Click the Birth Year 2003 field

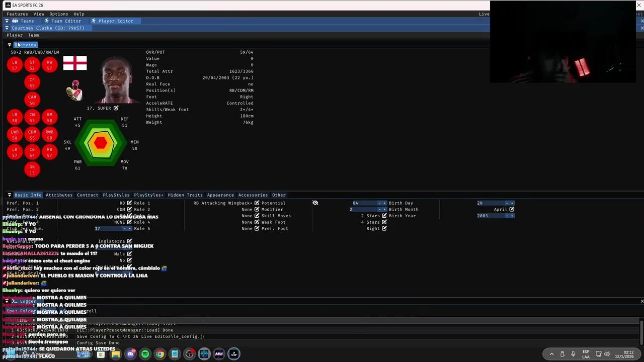(491, 216)
